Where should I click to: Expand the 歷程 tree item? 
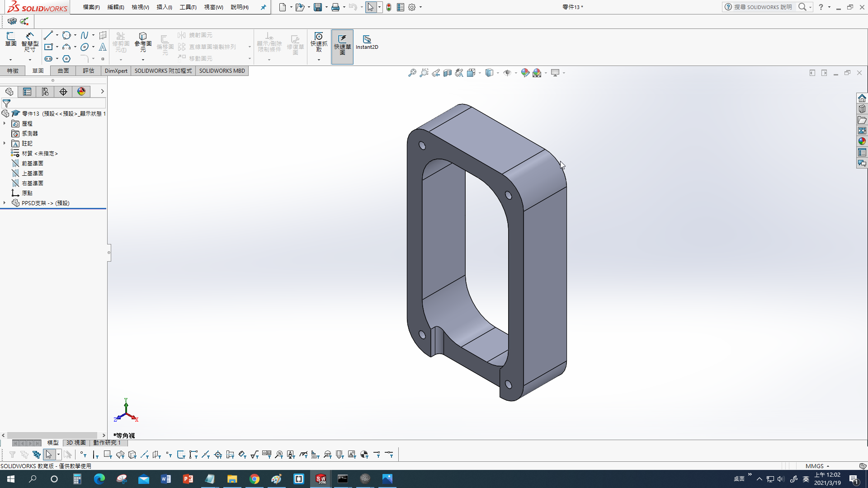[5, 123]
